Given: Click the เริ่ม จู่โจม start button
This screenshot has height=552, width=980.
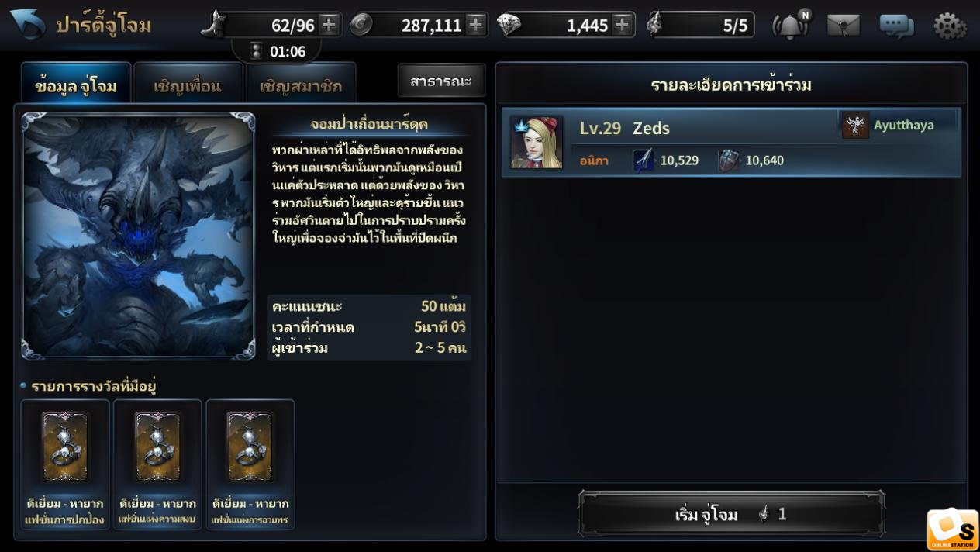Looking at the screenshot, I should pyautogui.click(x=731, y=514).
